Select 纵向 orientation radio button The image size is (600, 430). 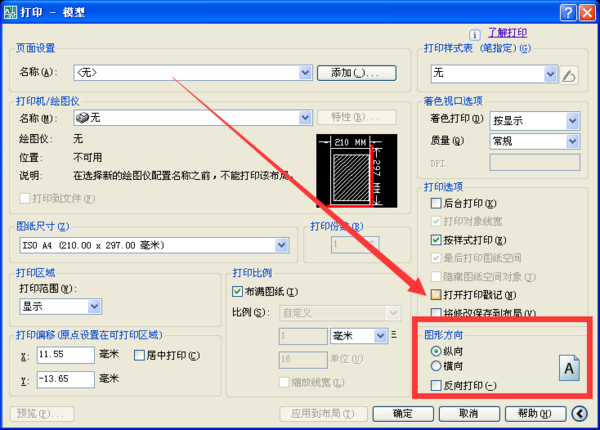pyautogui.click(x=436, y=351)
